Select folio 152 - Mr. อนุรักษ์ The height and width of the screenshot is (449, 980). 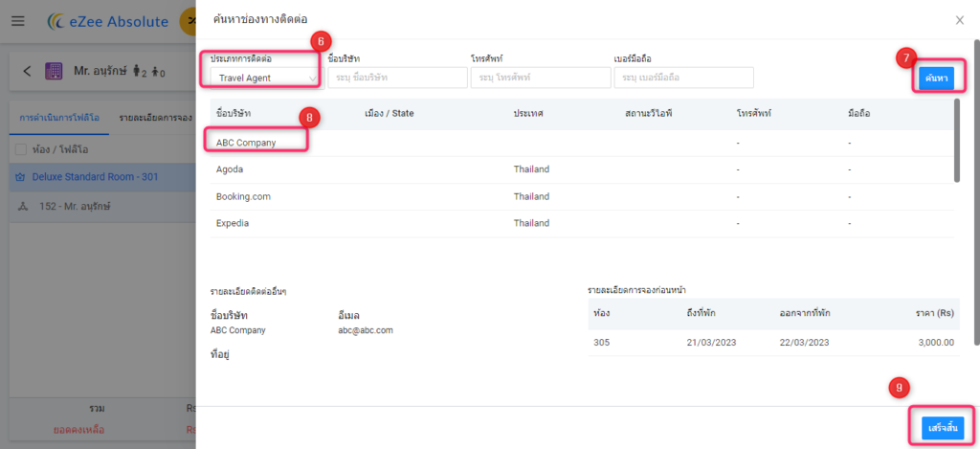[103, 206]
